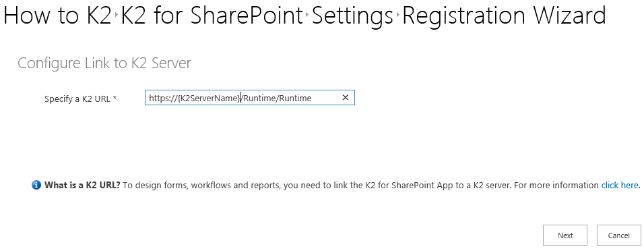Screen dimensions: 644x251
Task: Open K2 for SharePoint breadcrumb
Action: [x=212, y=16]
